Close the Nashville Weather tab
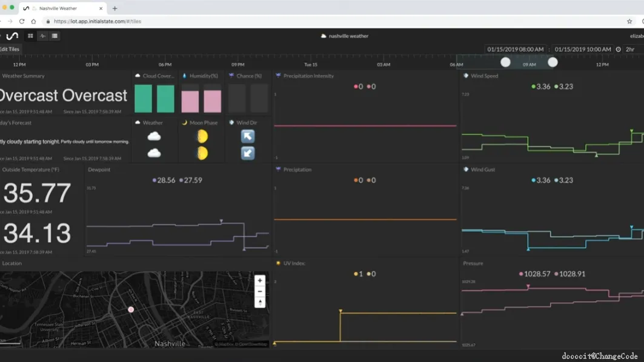The height and width of the screenshot is (362, 644). pyautogui.click(x=101, y=8)
